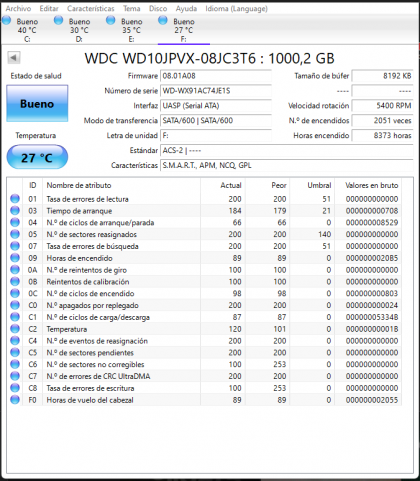
Task: Click the power-on hours 8373 horas
Action: (383, 136)
